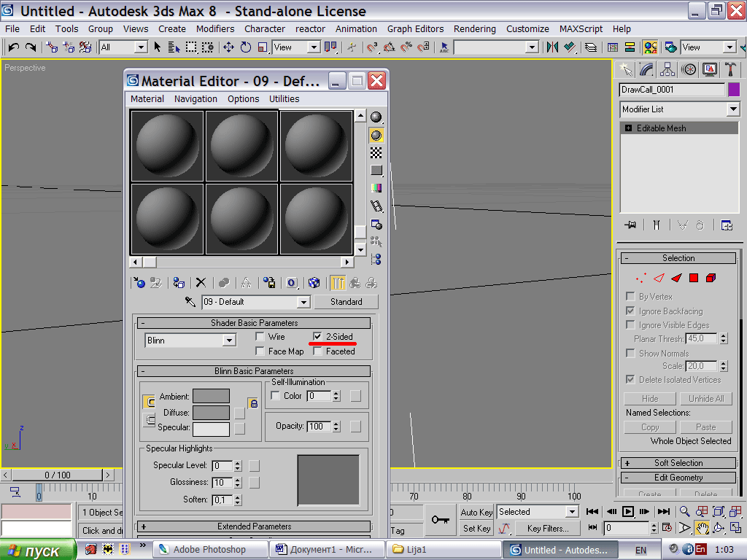Enable the Faceted checkbox
The width and height of the screenshot is (747, 560).
coord(318,351)
